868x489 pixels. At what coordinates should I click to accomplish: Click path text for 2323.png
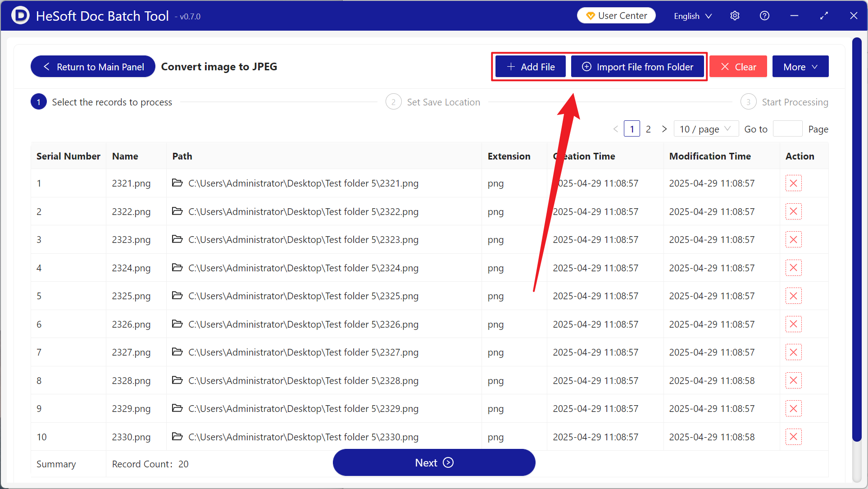coord(303,240)
